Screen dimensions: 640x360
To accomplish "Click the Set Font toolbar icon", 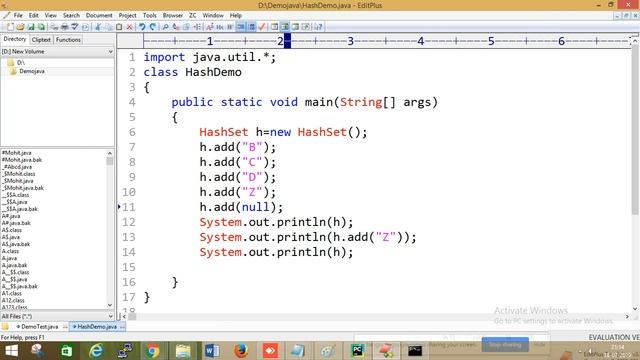I will tap(209, 27).
